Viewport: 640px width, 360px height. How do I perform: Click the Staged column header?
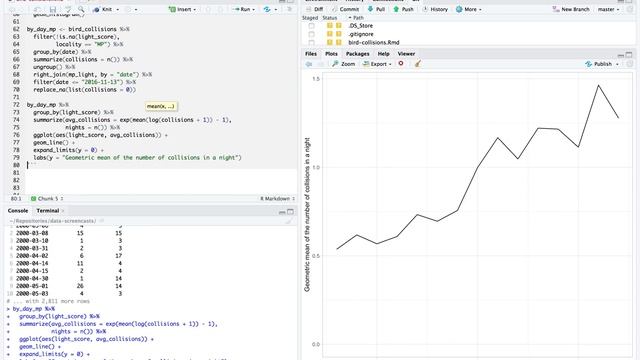tap(310, 18)
